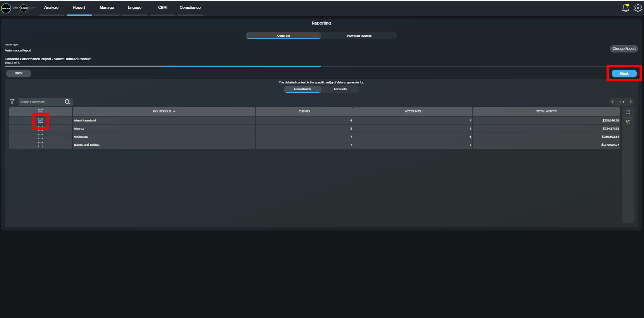
Task: Click the Reporting page title
Action: pos(321,23)
